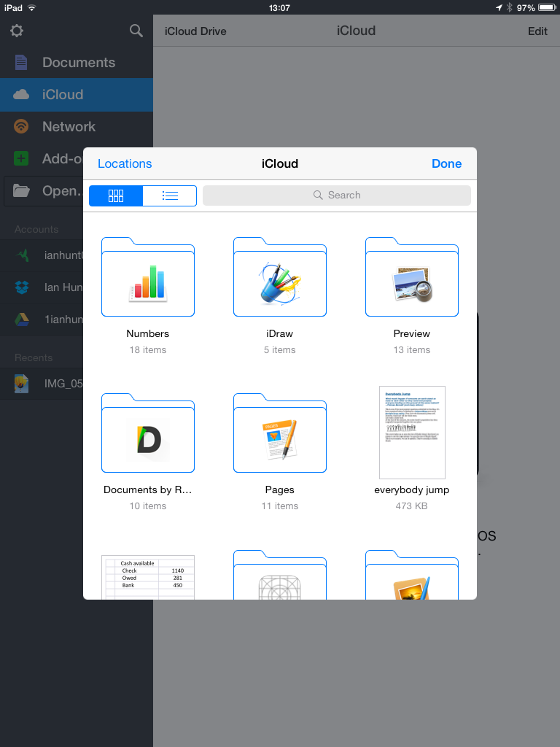The width and height of the screenshot is (560, 747).
Task: Open the Numbers folder
Action: [148, 276]
